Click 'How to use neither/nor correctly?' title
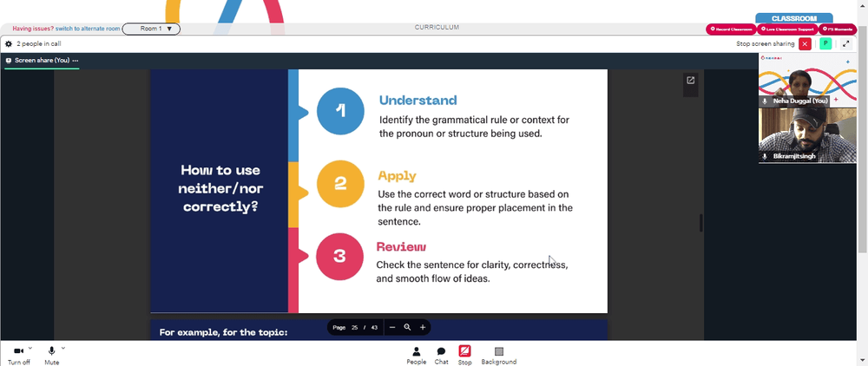 [x=220, y=188]
